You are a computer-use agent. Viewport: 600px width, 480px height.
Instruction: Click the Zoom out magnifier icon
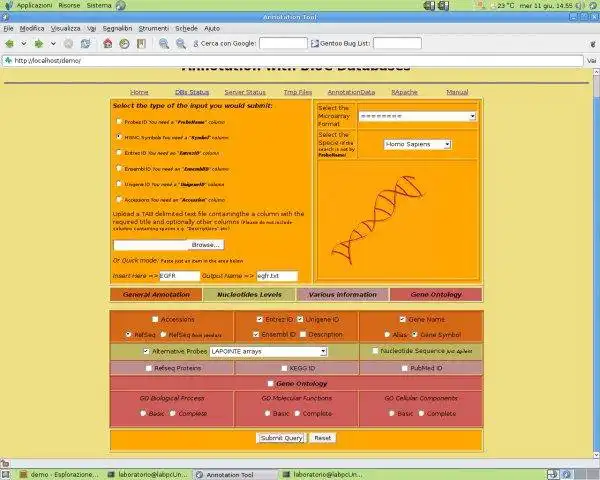click(x=181, y=44)
